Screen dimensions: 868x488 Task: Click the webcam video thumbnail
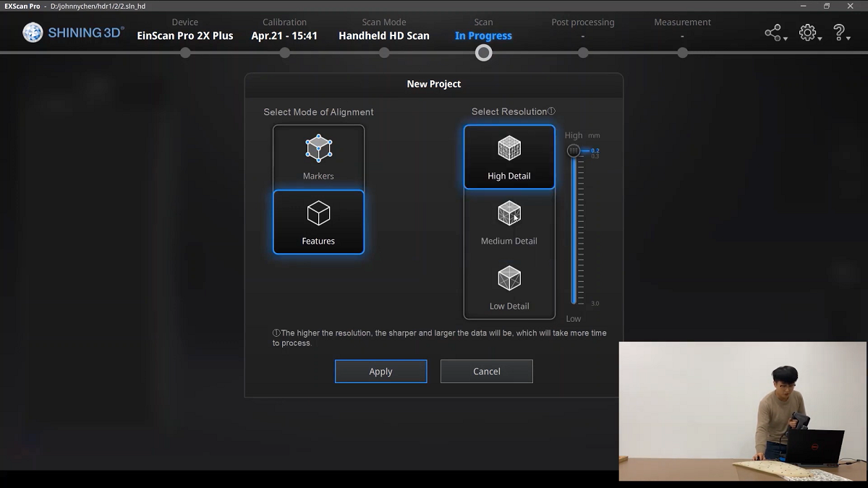coord(743,411)
